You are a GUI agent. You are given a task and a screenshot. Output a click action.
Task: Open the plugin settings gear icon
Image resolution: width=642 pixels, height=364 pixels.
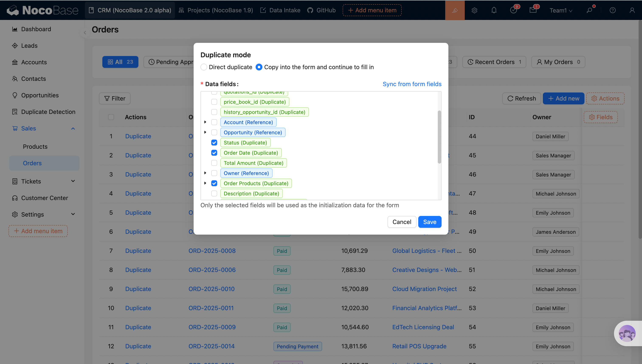474,10
